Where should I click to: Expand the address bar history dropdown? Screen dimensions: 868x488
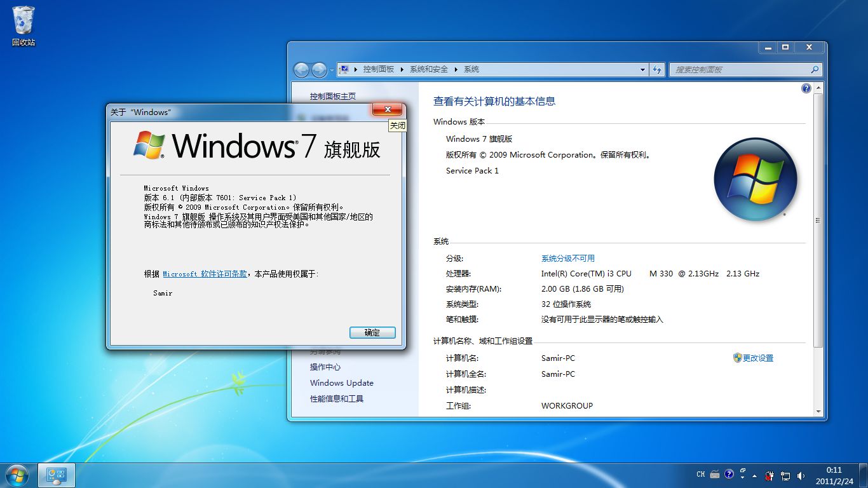pos(642,69)
